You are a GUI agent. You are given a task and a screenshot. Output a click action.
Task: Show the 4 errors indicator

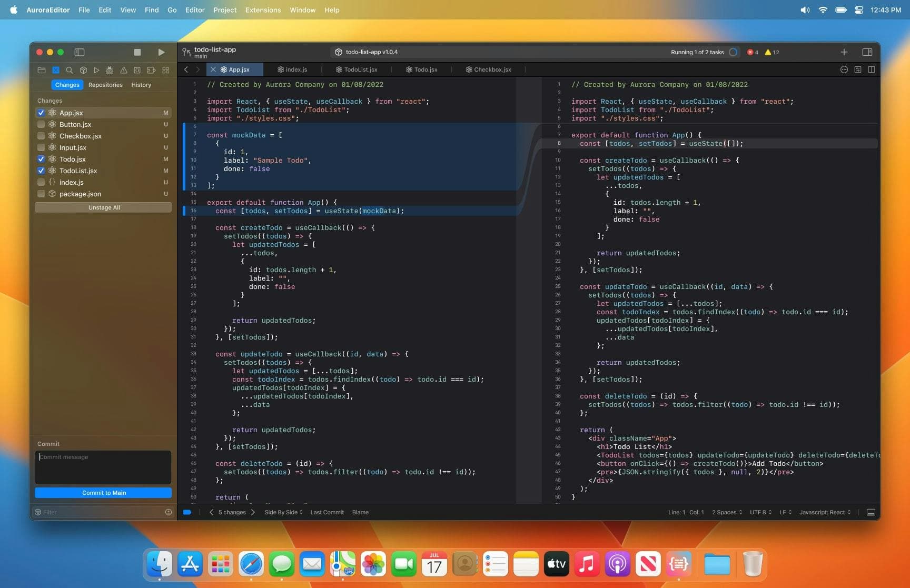coord(753,52)
